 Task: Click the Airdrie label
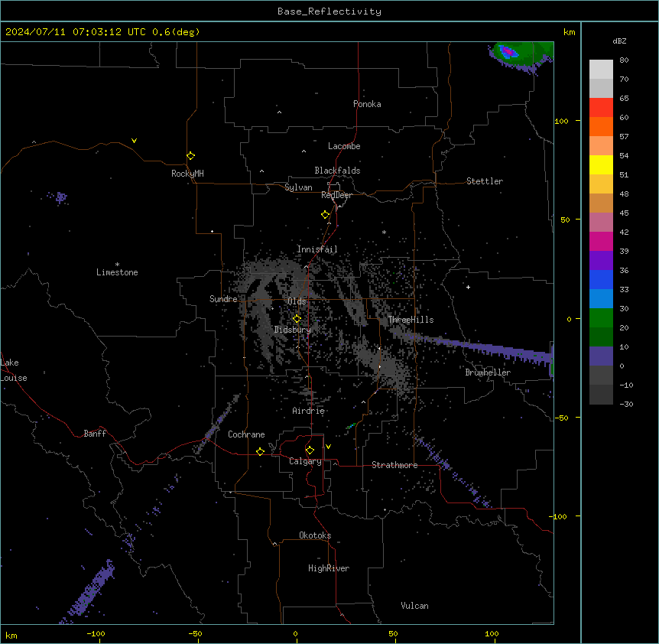click(x=309, y=411)
